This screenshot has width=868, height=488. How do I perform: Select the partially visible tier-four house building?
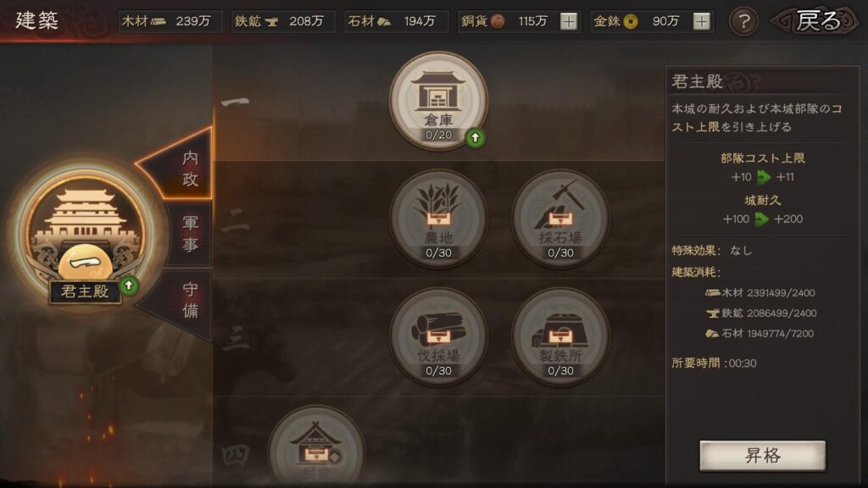click(317, 446)
